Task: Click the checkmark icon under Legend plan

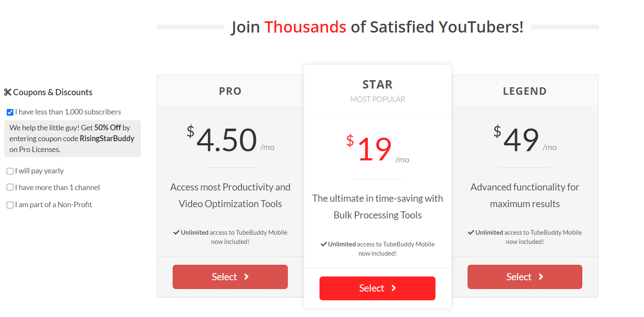Action: pos(471,232)
